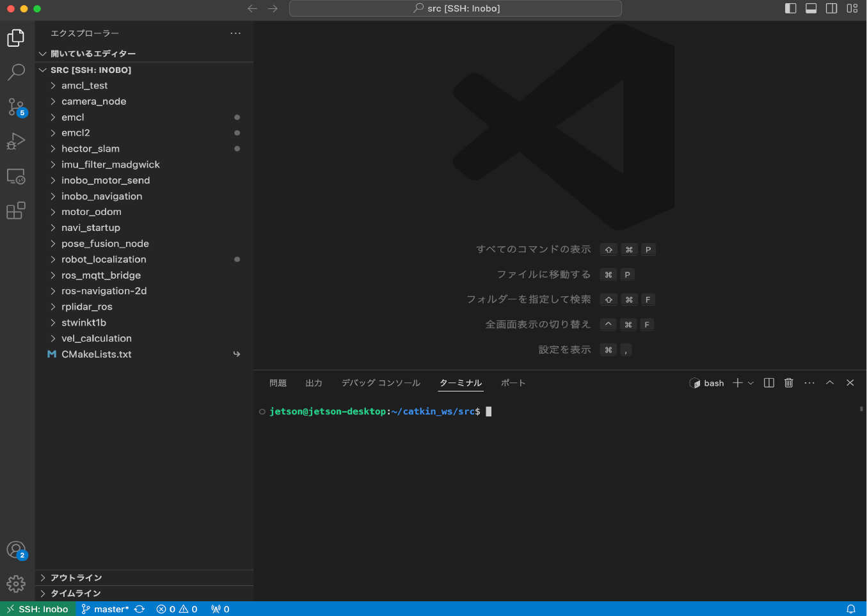Image resolution: width=867 pixels, height=616 pixels.
Task: Click the src [SSH: Inobo] command center
Action: 456,8
